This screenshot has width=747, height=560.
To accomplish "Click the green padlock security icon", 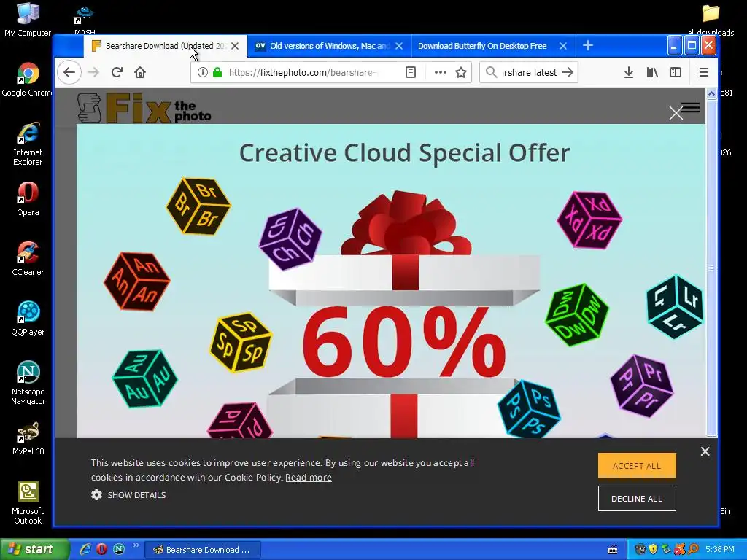I will (217, 72).
